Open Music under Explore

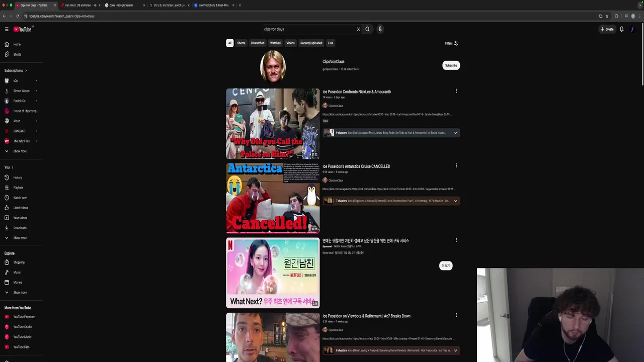(x=17, y=273)
